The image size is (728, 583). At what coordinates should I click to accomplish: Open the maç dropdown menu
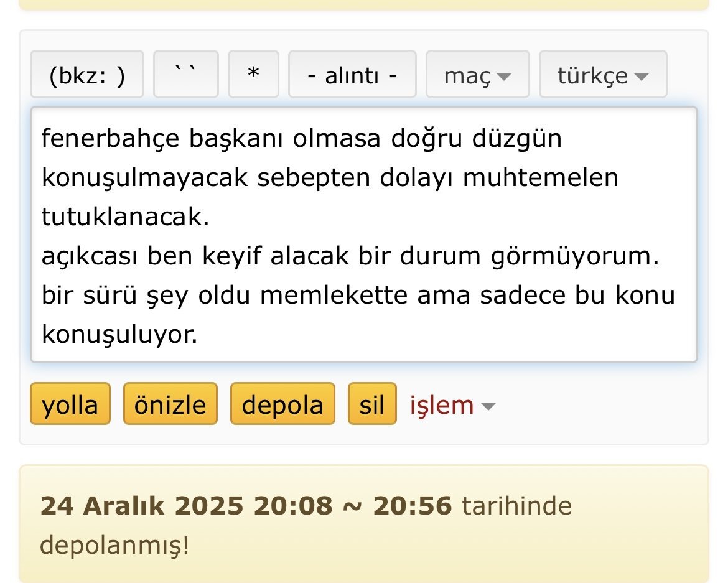point(477,76)
